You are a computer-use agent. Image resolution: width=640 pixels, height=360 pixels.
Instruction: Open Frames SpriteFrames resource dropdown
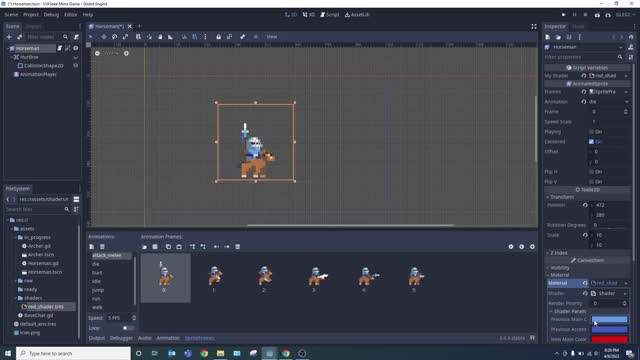click(x=626, y=92)
